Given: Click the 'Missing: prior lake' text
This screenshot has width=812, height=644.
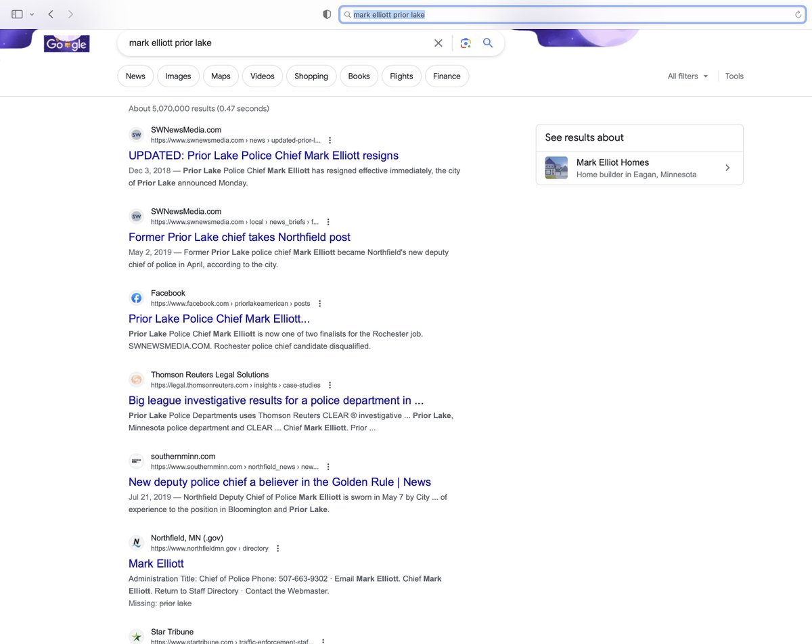Looking at the screenshot, I should (x=160, y=603).
